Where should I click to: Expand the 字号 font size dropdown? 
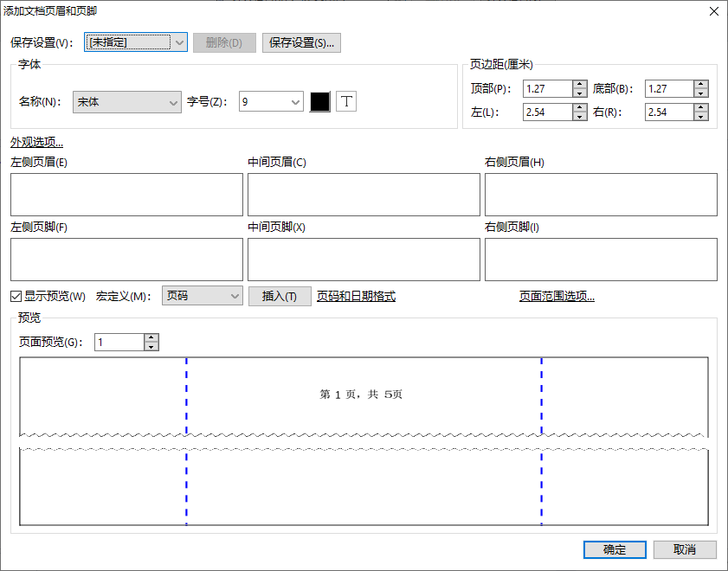click(295, 102)
